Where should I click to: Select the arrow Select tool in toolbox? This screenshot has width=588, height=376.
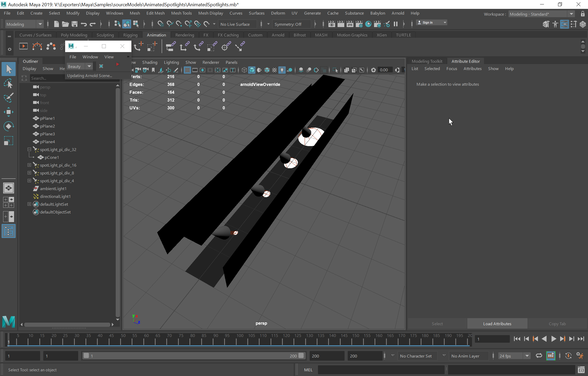(x=9, y=69)
